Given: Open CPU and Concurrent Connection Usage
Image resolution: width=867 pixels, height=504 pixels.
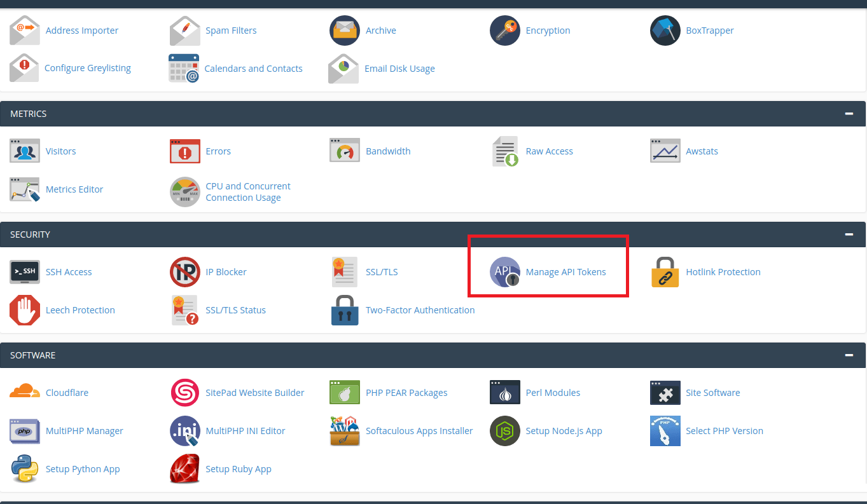Looking at the screenshot, I should pyautogui.click(x=247, y=192).
